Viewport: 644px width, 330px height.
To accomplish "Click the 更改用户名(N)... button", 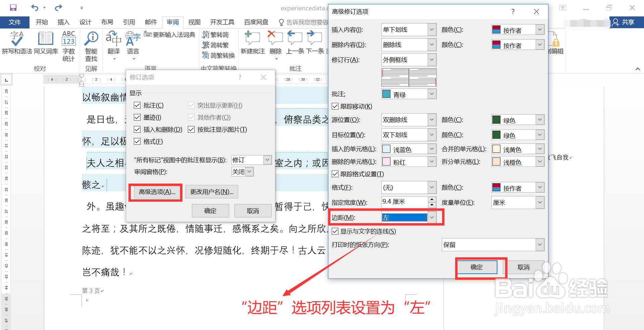I will click(212, 192).
